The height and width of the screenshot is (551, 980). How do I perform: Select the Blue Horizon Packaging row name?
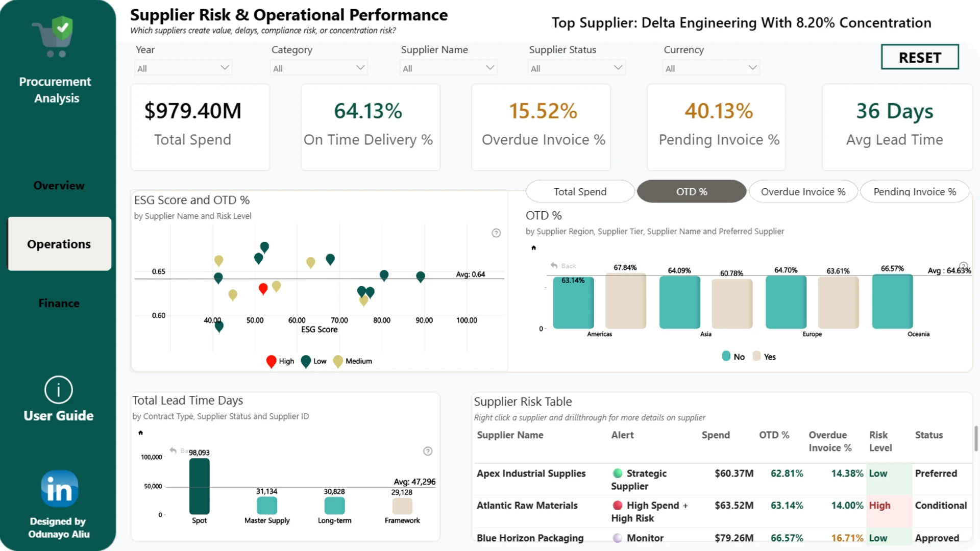click(530, 538)
